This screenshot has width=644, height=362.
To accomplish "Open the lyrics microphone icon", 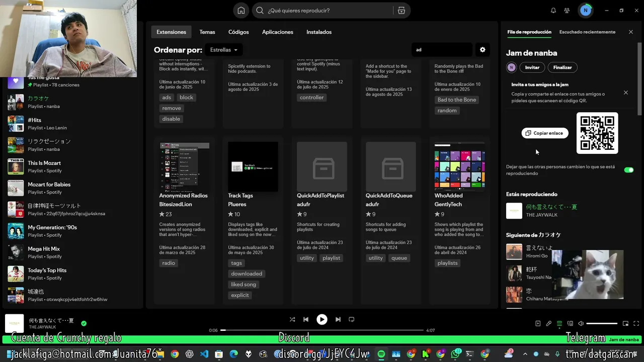I will pyautogui.click(x=549, y=324).
